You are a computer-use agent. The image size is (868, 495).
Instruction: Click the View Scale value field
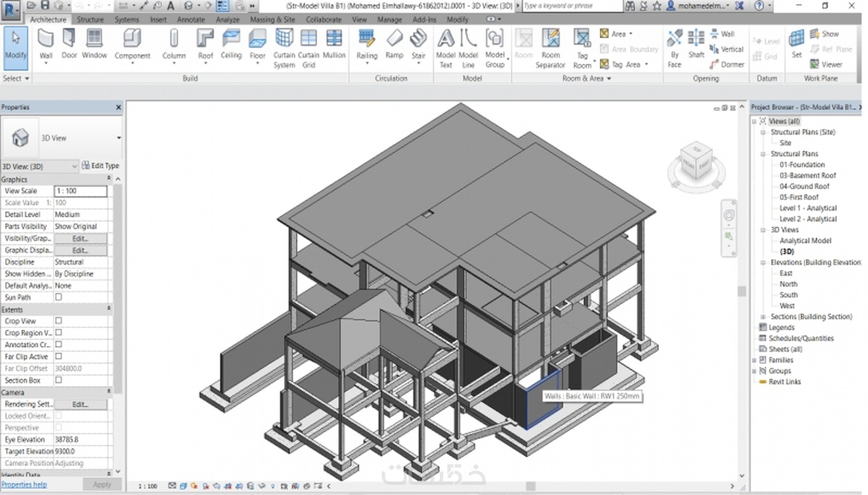click(x=81, y=191)
